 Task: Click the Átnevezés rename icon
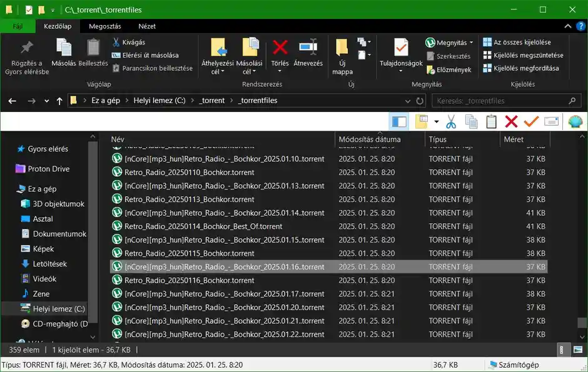click(308, 48)
